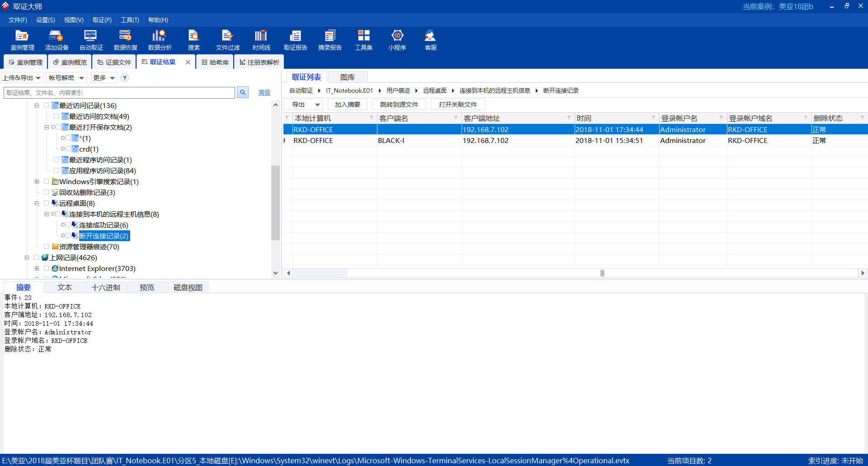
Task: Click filter icon on 登录帐户域名 column
Action: [x=806, y=118]
